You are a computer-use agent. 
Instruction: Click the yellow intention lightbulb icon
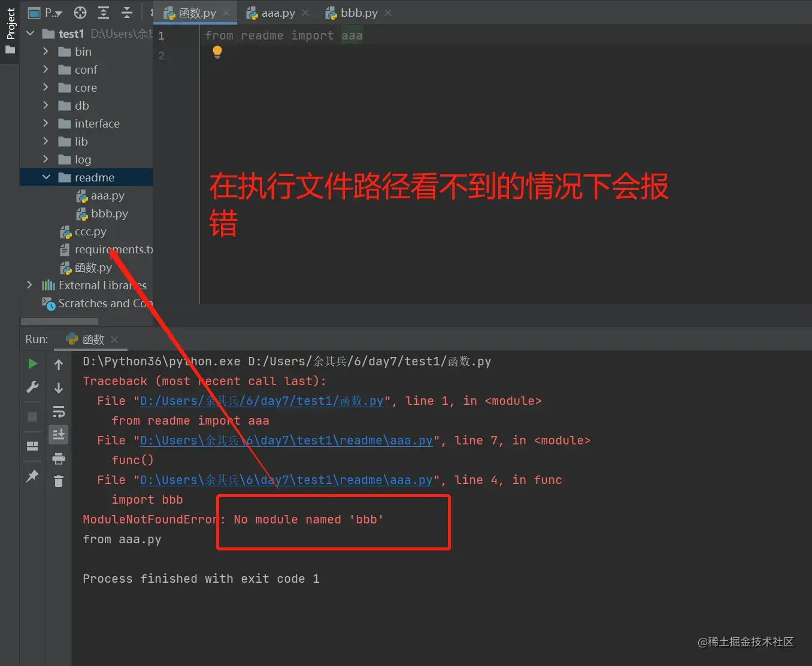tap(217, 53)
